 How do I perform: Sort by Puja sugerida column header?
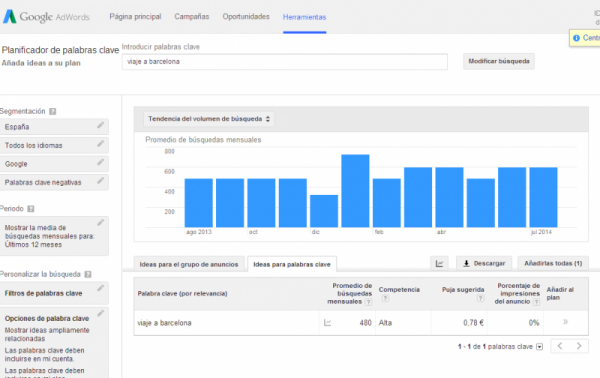click(463, 290)
